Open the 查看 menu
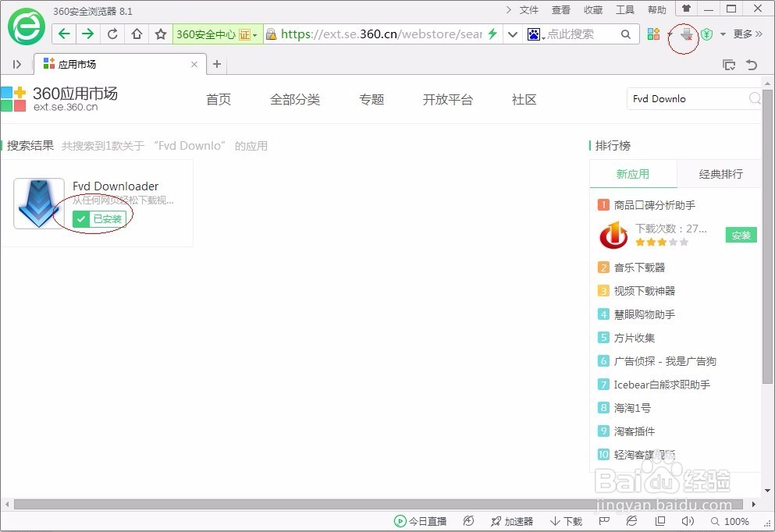This screenshot has height=532, width=775. click(x=561, y=10)
